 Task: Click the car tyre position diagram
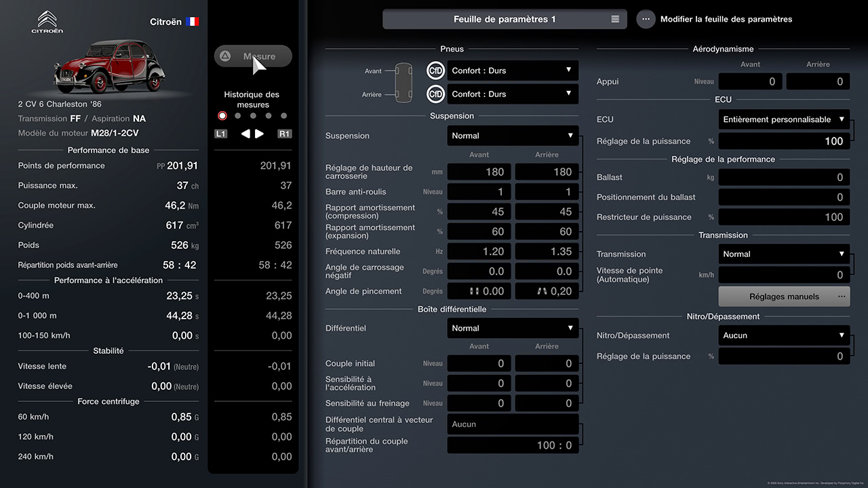pos(403,81)
